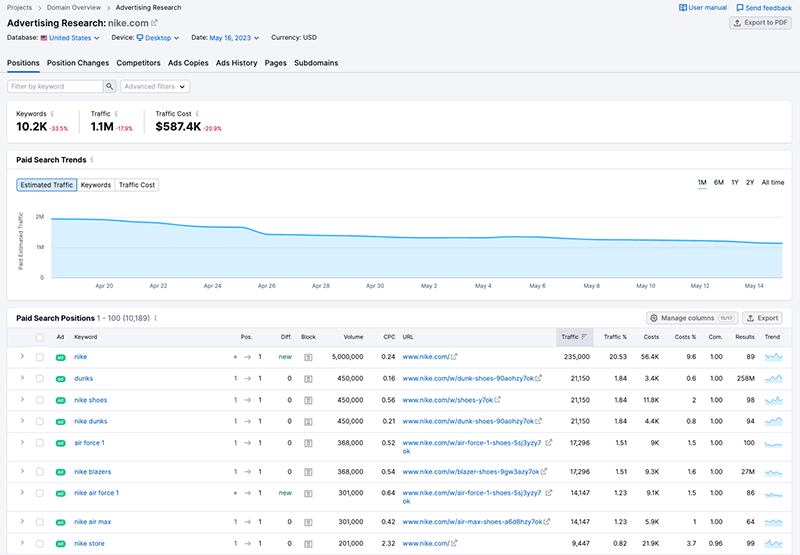The height and width of the screenshot is (555, 800).
Task: Open the Date May 16, 2023 dropdown
Action: (x=234, y=38)
